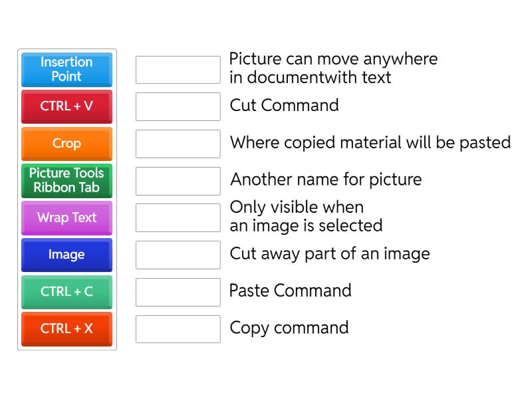This screenshot has height=399, width=532.
Task: Select the CTRL + C tile
Action: (66, 292)
